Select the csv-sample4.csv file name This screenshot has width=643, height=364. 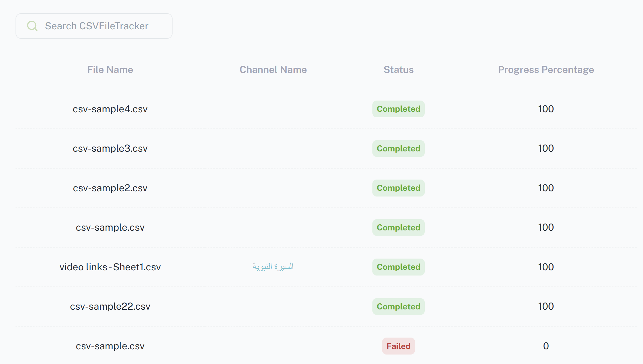coord(110,109)
